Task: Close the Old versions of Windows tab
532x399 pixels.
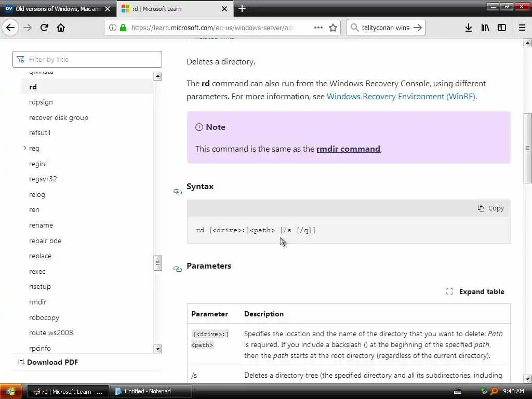Action: 108,9
